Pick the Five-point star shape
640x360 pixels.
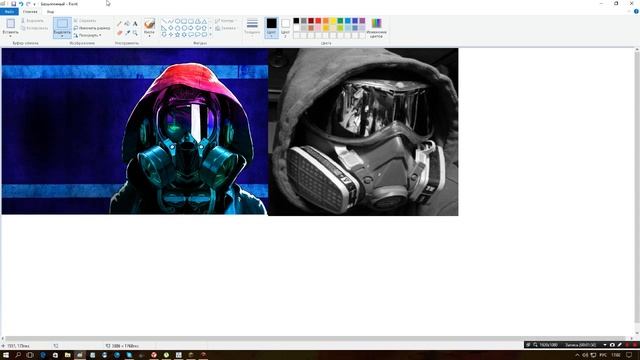pos(178,35)
